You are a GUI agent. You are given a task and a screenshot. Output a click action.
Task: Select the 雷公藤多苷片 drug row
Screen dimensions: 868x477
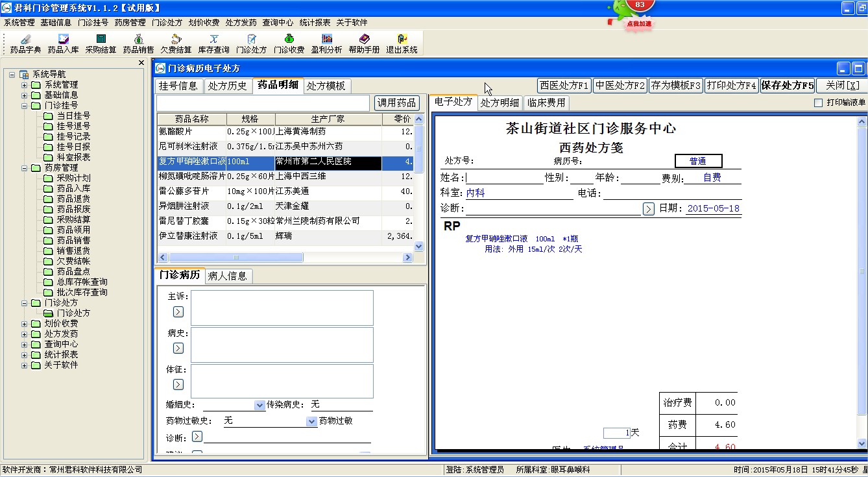285,191
